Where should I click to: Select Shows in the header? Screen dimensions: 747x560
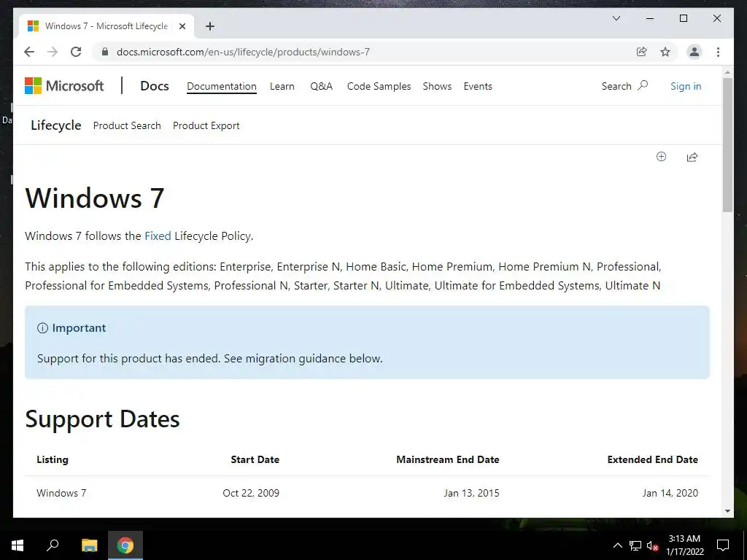coord(437,86)
